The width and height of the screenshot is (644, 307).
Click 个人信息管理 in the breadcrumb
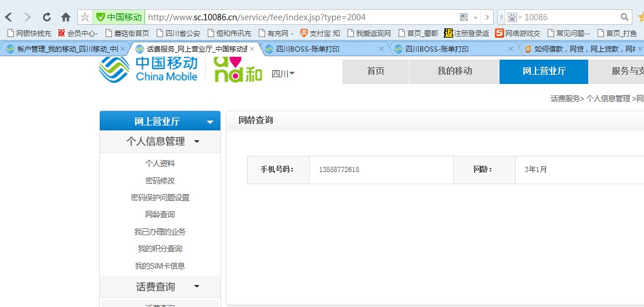coord(608,98)
